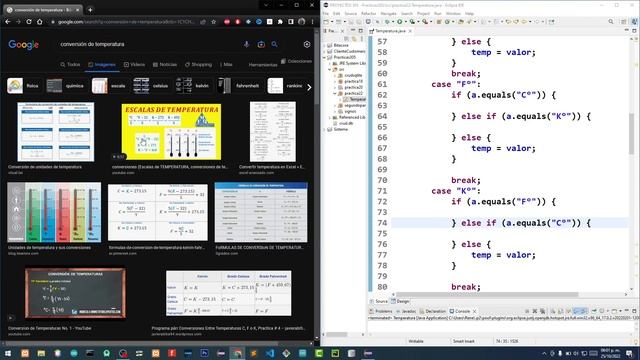Viewport: 640px width, 360px height.
Task: Click the editor vertical scrollbar thumb
Action: [x=631, y=134]
